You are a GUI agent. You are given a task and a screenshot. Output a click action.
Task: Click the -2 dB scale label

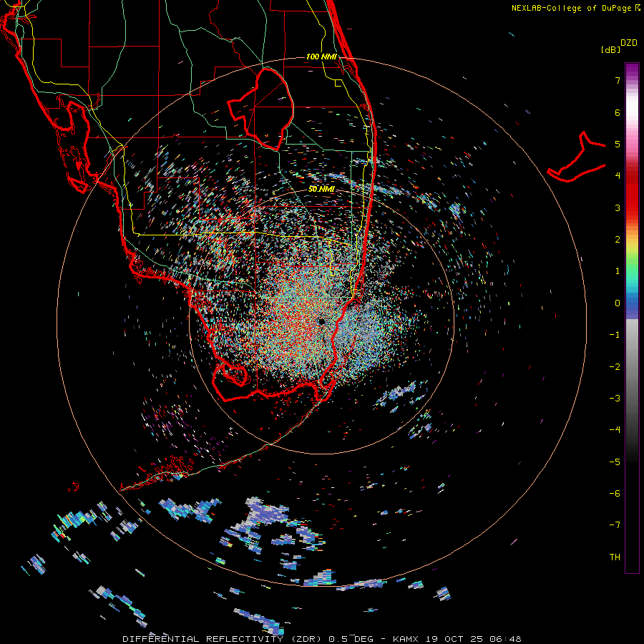[x=615, y=367]
